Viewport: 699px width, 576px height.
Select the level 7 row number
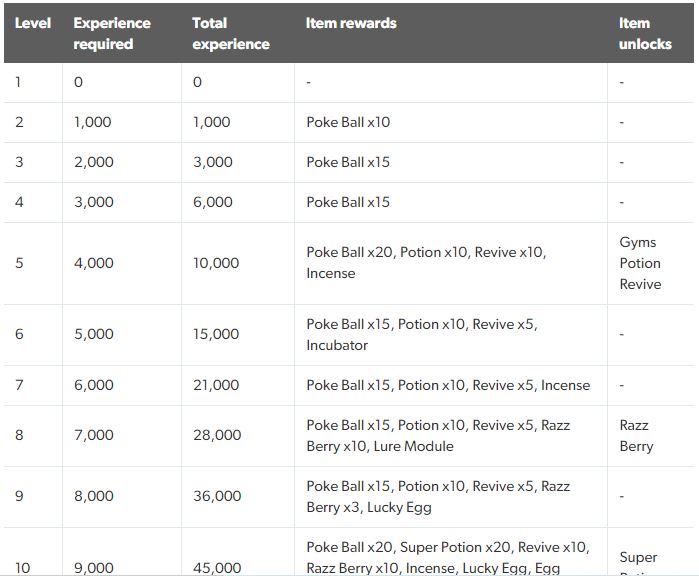coord(19,385)
